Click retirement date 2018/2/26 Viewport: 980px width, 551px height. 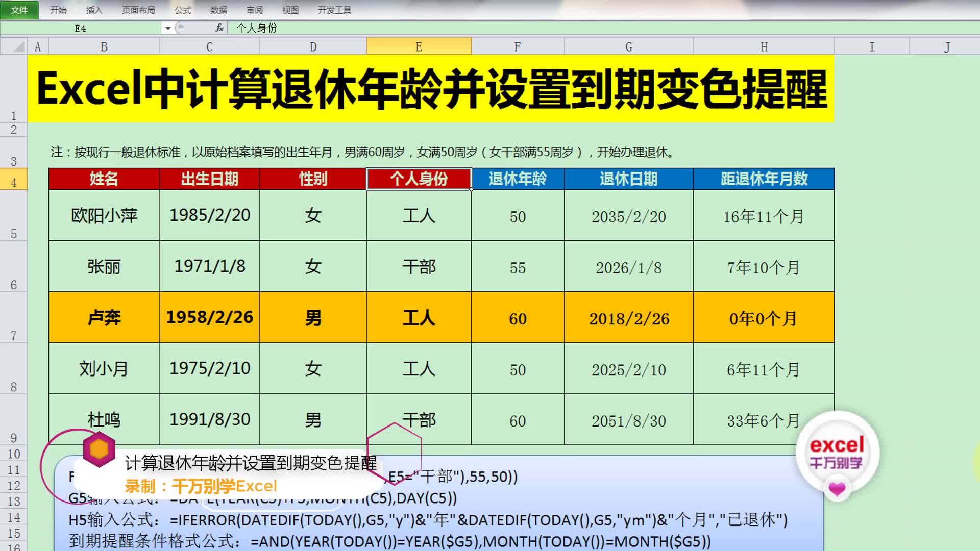tap(629, 317)
